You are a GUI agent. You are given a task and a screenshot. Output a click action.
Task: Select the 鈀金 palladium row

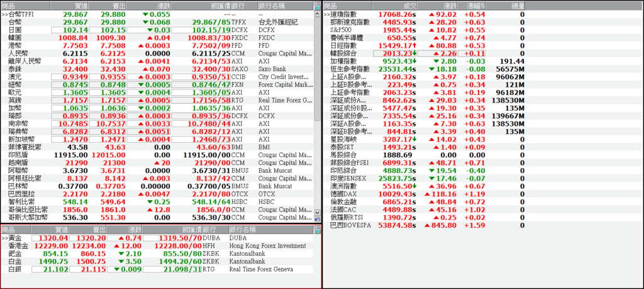157,254
